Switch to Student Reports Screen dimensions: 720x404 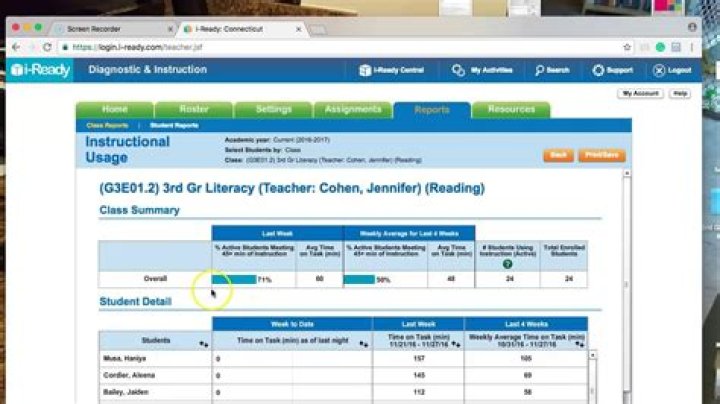[174, 125]
